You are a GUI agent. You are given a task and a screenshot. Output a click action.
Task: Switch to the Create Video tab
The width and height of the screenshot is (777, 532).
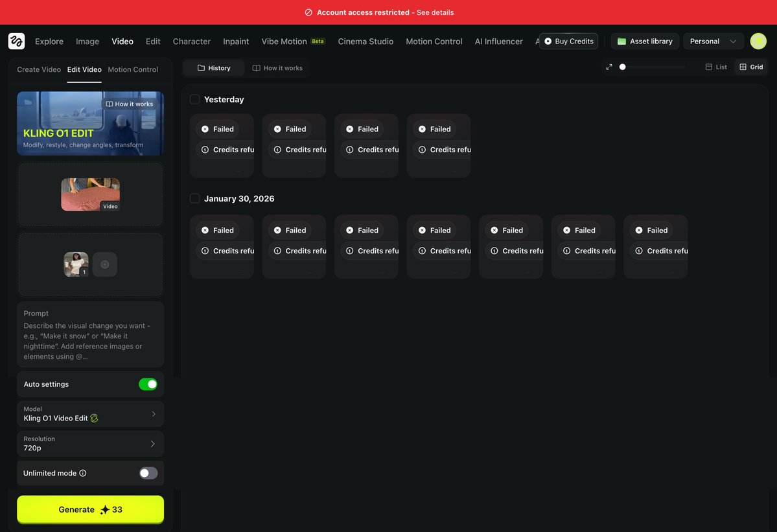(39, 69)
